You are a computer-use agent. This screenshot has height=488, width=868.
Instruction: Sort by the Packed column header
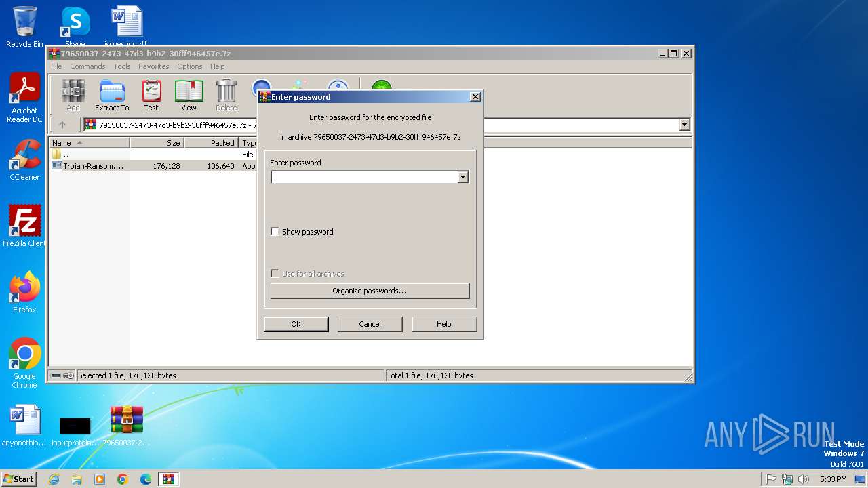pos(211,143)
